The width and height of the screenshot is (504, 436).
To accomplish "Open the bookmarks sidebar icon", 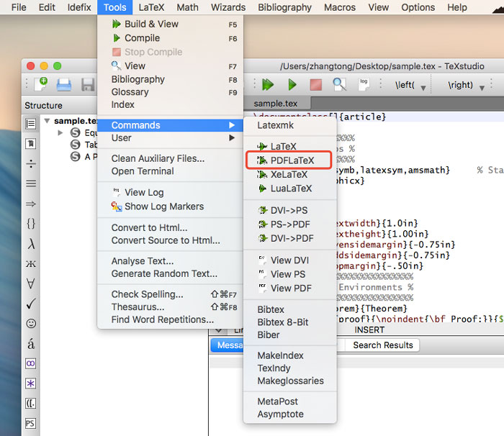I will (31, 144).
